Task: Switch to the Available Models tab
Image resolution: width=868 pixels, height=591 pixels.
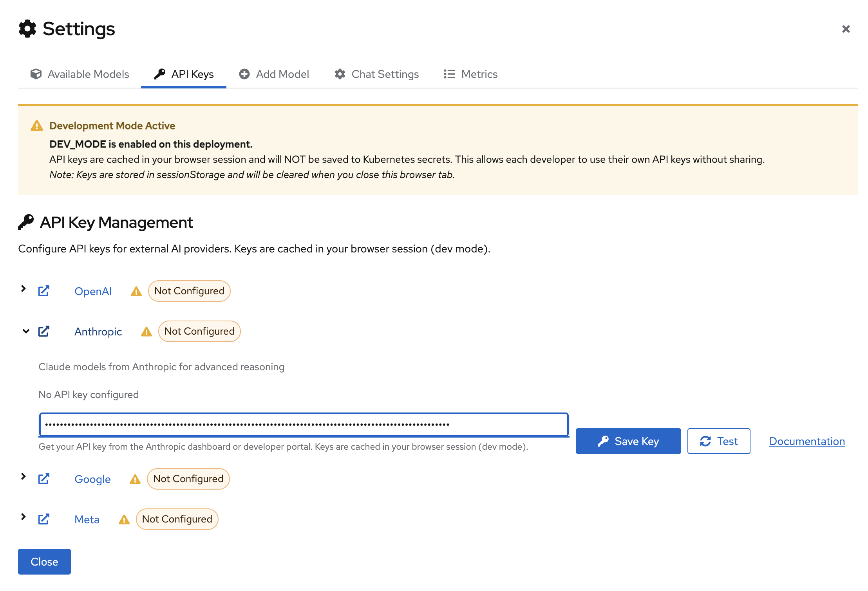Action: click(80, 74)
